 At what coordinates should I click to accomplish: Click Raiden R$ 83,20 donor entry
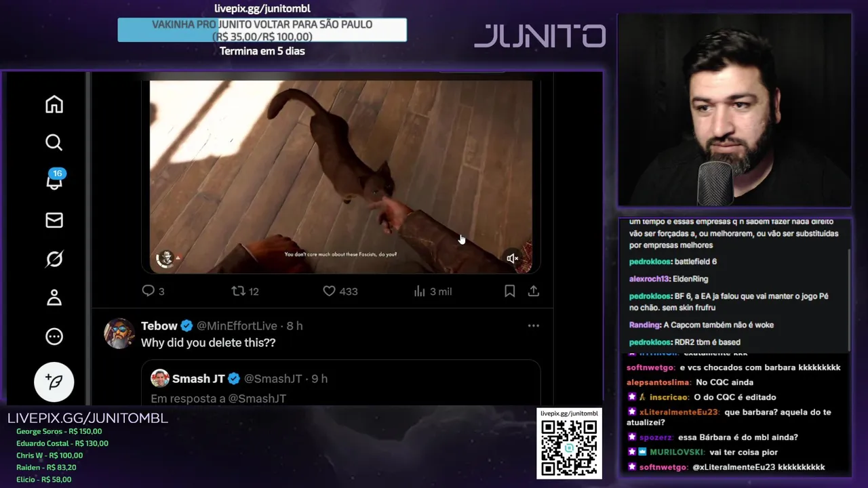click(46, 468)
